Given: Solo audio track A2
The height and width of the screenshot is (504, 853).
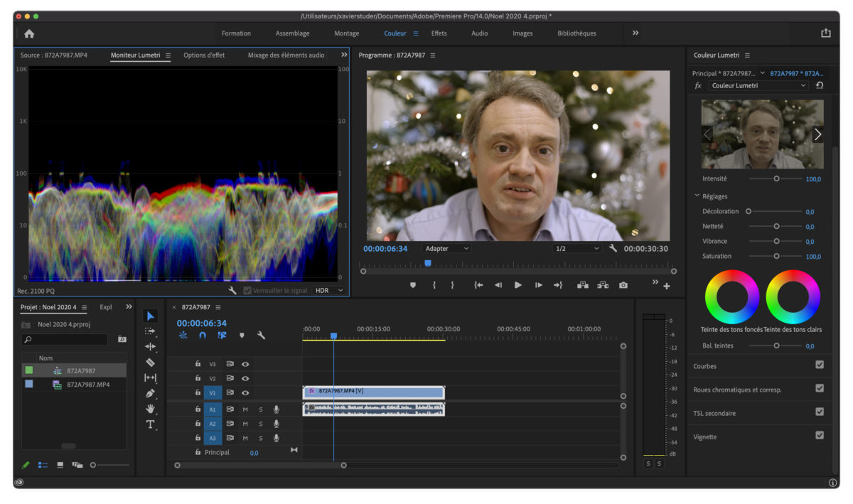Looking at the screenshot, I should (x=260, y=424).
